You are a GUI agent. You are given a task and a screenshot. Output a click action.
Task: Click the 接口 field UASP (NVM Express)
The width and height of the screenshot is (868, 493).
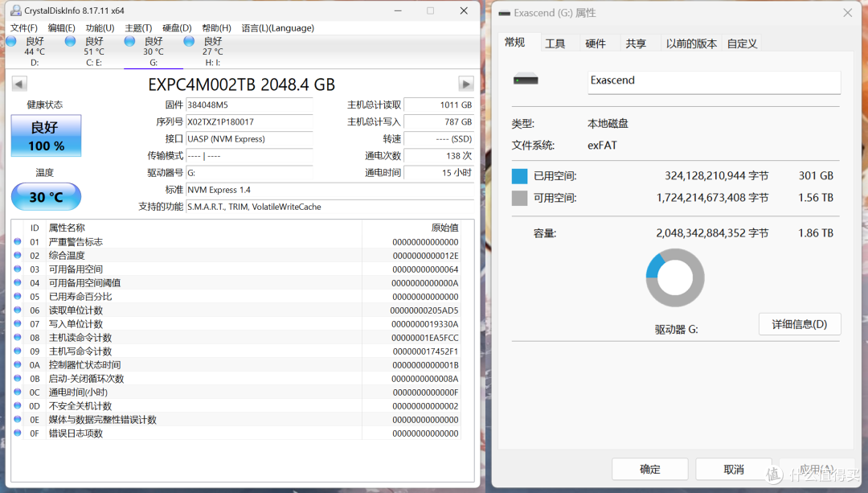pos(249,139)
